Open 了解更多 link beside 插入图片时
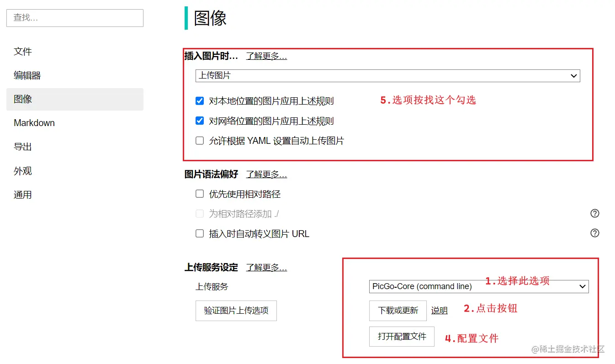The height and width of the screenshot is (364, 615). point(266,56)
